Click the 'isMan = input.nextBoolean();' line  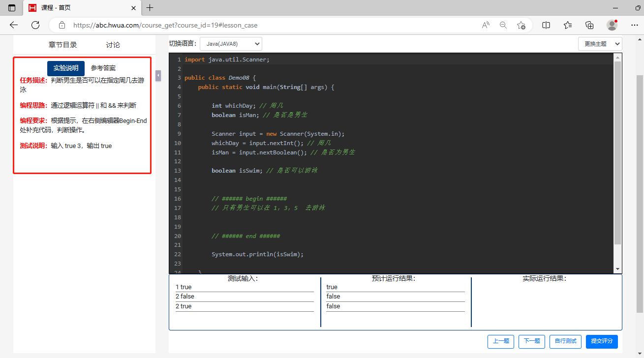[283, 152]
